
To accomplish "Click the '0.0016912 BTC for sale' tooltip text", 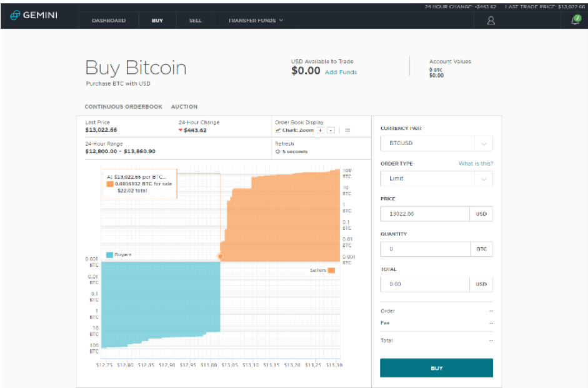I will [143, 184].
